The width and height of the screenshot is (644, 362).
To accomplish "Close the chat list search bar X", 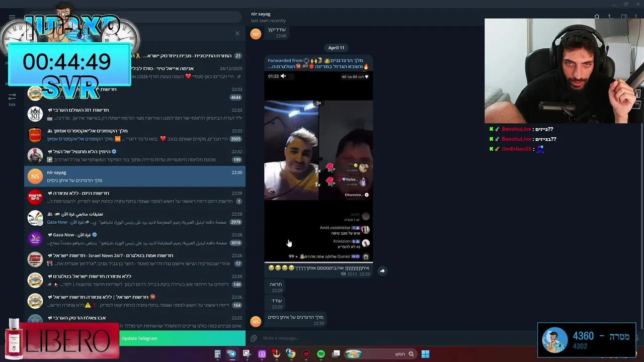I will [x=237, y=33].
